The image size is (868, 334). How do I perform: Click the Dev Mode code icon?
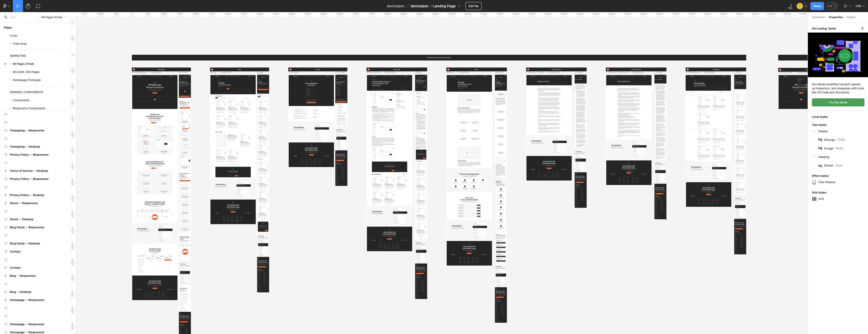[830, 6]
